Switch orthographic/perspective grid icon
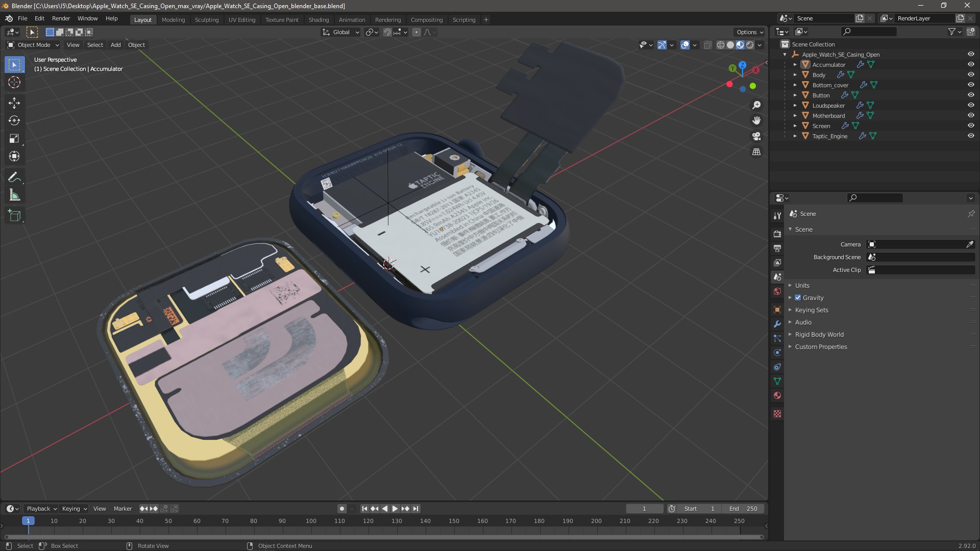This screenshot has width=980, height=551. (x=756, y=152)
